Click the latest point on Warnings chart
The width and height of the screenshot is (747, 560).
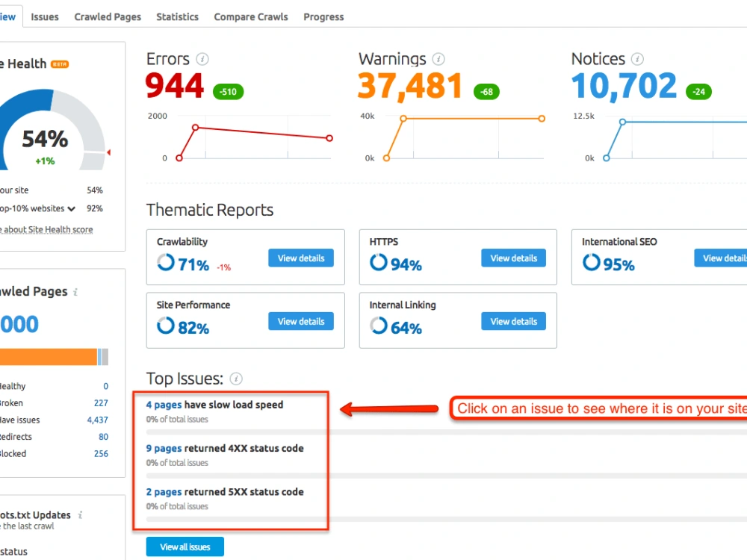[x=542, y=119]
